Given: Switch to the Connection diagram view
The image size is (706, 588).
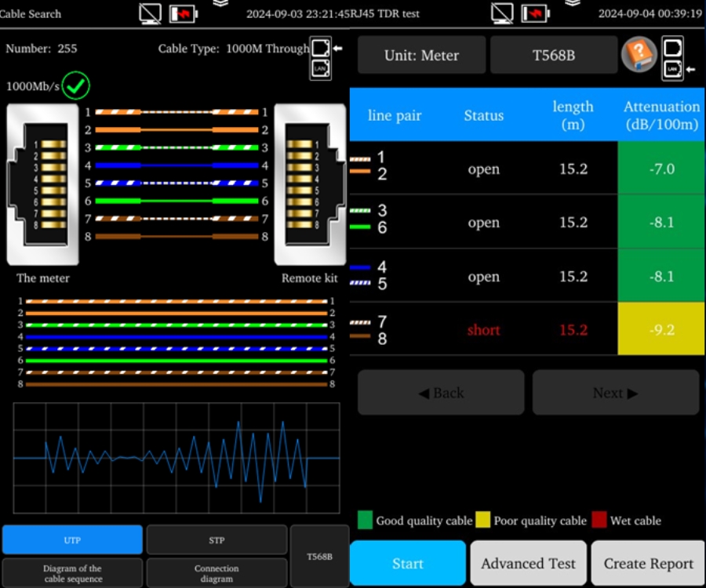Looking at the screenshot, I should tap(217, 572).
